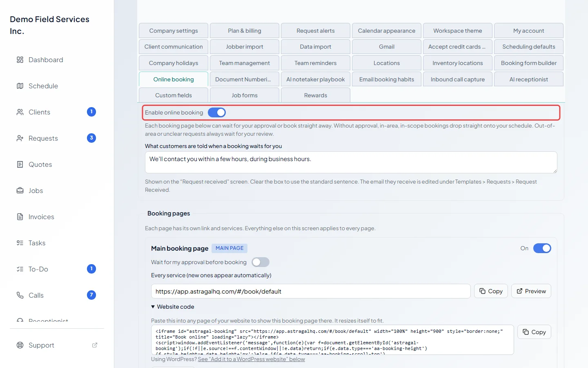Open the Gmail tab
588x368 pixels.
[x=387, y=47]
